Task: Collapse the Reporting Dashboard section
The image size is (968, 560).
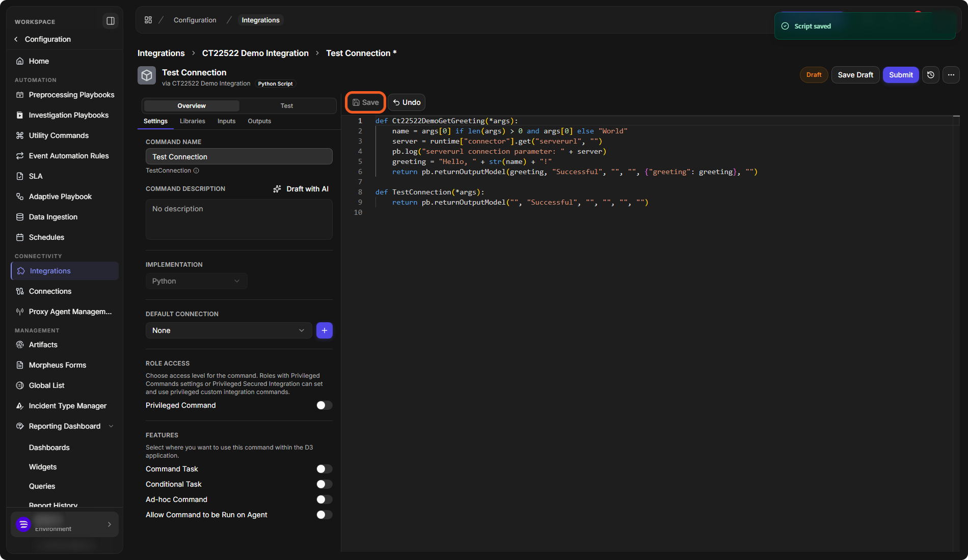Action: pos(111,426)
